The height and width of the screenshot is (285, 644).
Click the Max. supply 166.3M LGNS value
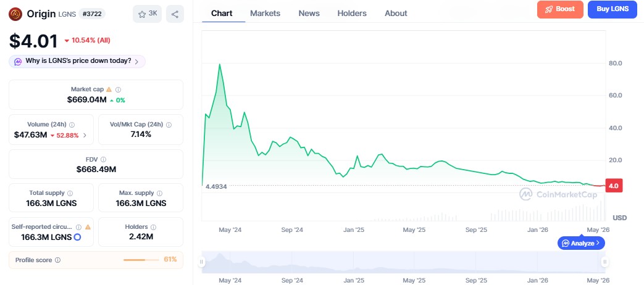click(x=141, y=203)
